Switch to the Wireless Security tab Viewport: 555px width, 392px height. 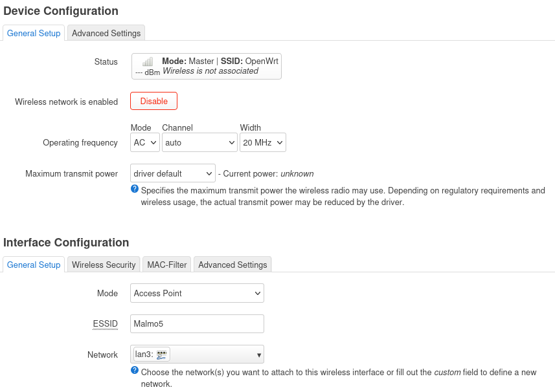tap(104, 265)
